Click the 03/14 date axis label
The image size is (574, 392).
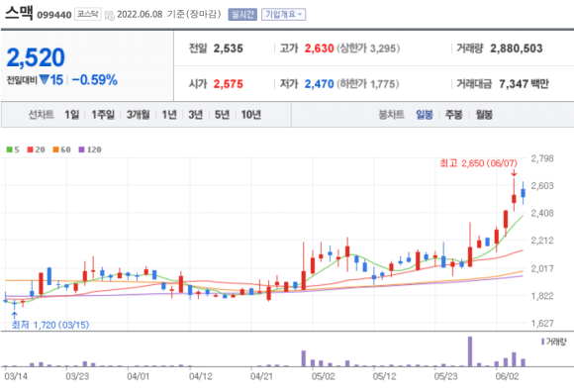click(x=16, y=376)
